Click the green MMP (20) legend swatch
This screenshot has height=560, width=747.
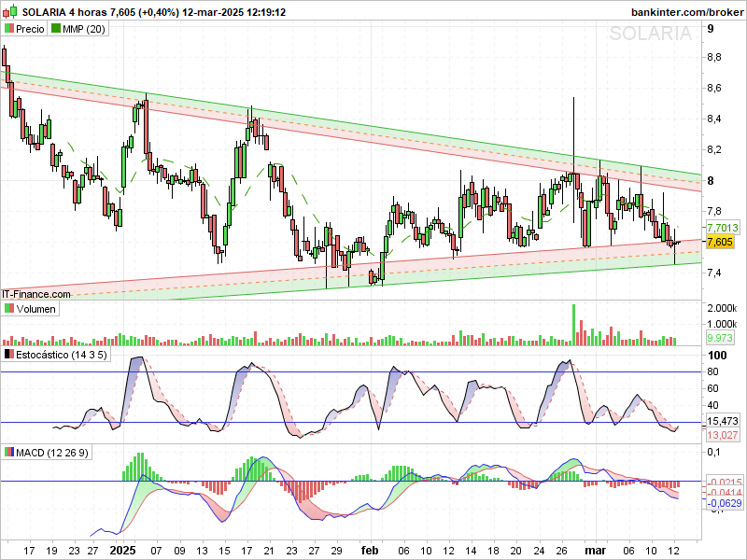click(x=56, y=29)
